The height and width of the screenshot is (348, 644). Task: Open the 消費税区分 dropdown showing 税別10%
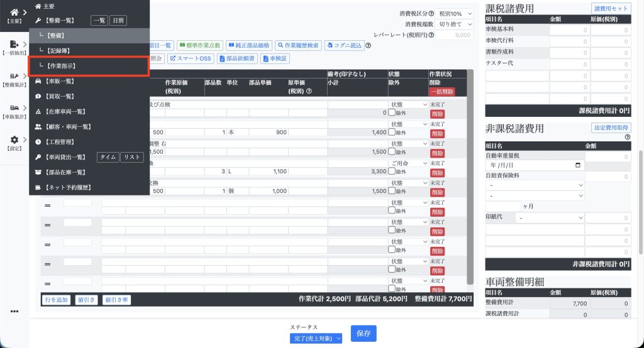[x=455, y=13]
